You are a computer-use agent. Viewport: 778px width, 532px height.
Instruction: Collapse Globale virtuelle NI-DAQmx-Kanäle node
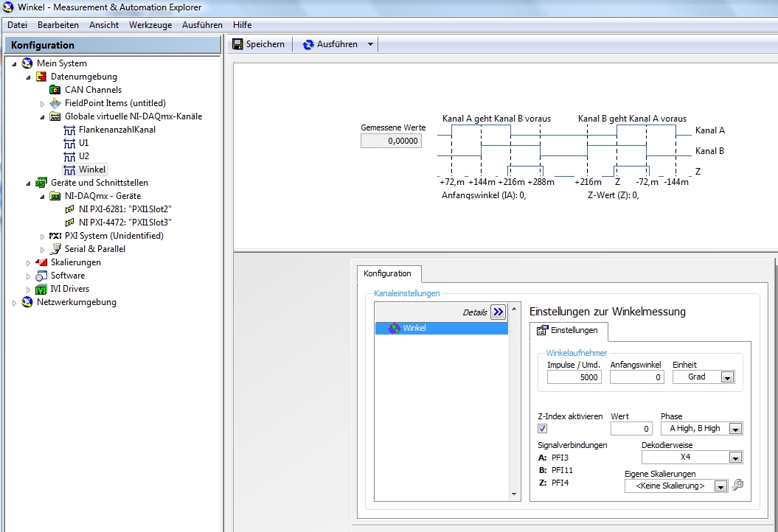coord(42,117)
